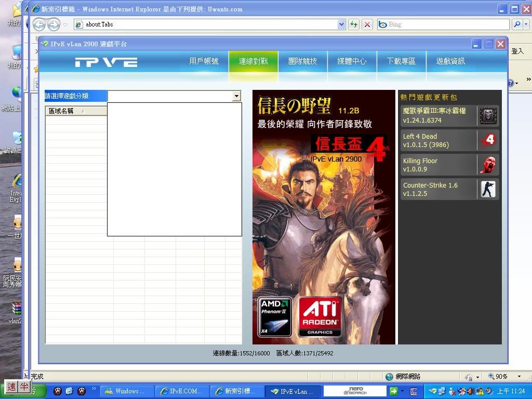Click the 區域名稱 column header
The image size is (532, 399).
[x=66, y=111]
